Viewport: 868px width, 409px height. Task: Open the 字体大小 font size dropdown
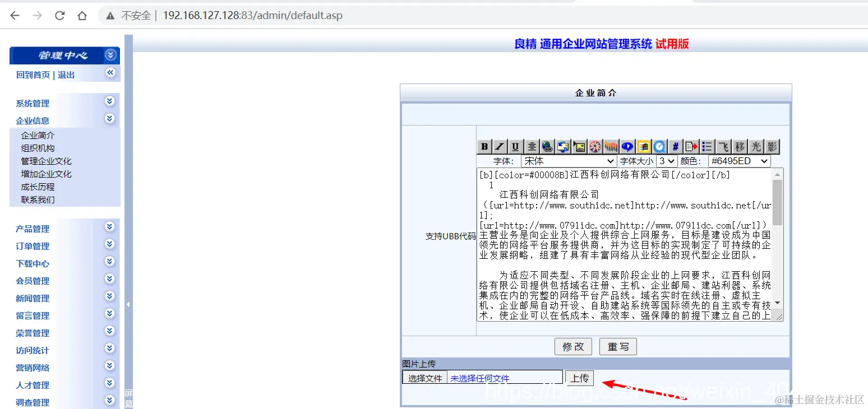(x=667, y=161)
